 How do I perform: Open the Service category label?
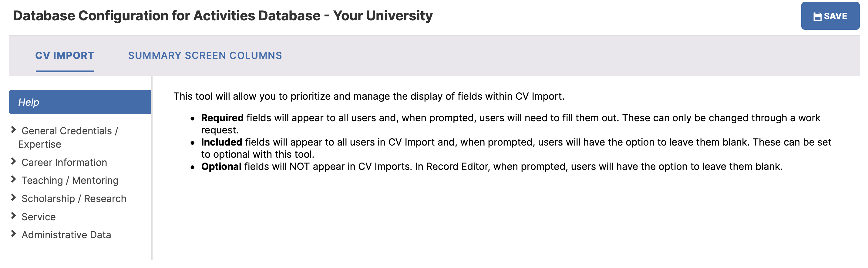[x=39, y=217]
